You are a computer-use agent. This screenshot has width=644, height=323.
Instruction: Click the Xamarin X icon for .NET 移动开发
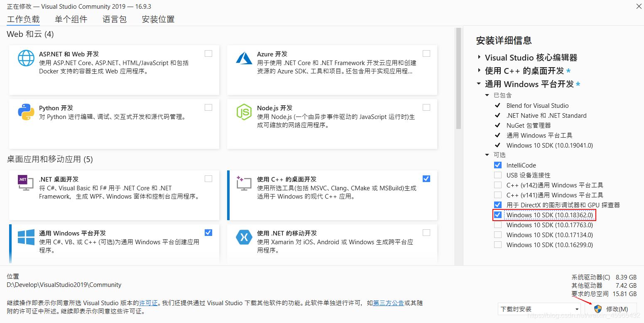[x=244, y=237]
